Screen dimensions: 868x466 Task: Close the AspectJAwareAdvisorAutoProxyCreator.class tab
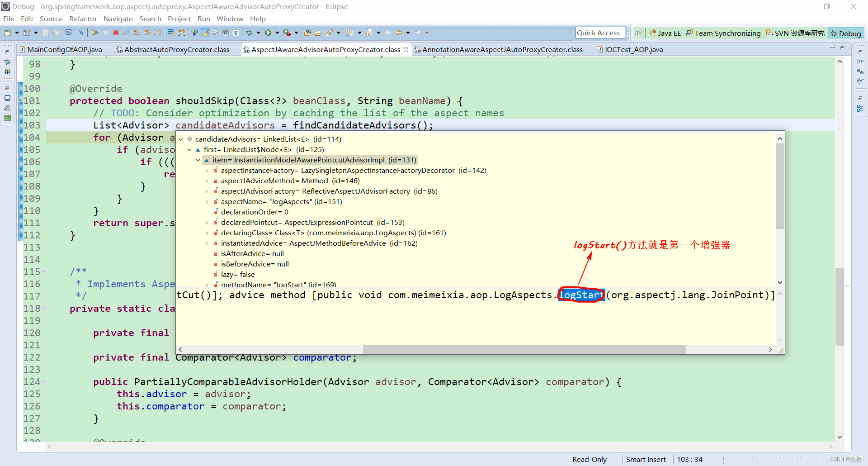coord(406,49)
